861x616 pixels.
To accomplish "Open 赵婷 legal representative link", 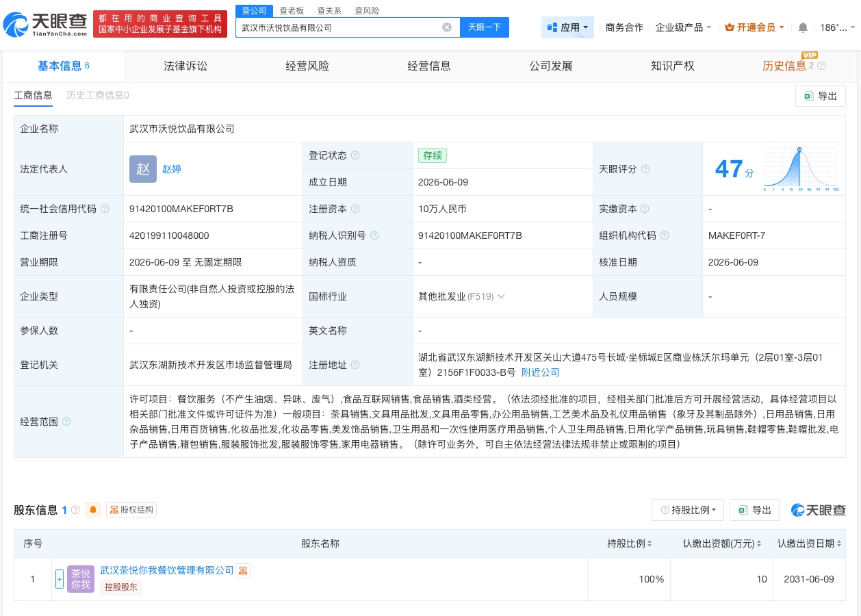I will (172, 169).
